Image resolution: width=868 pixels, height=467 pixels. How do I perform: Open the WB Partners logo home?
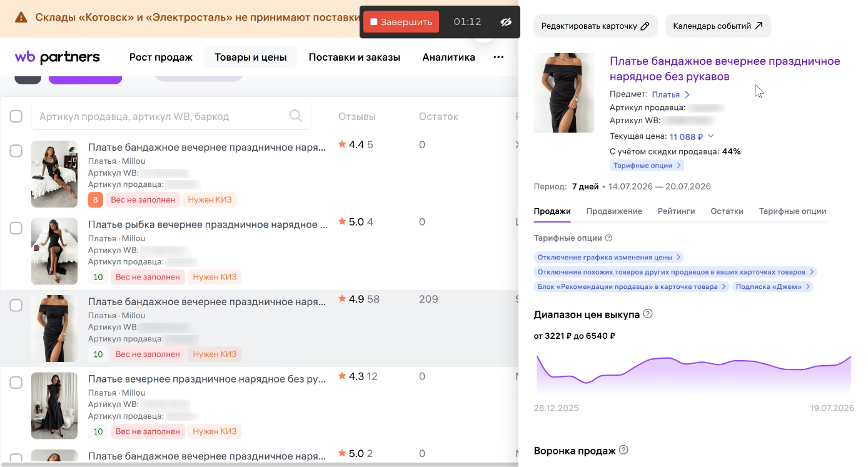(x=57, y=57)
